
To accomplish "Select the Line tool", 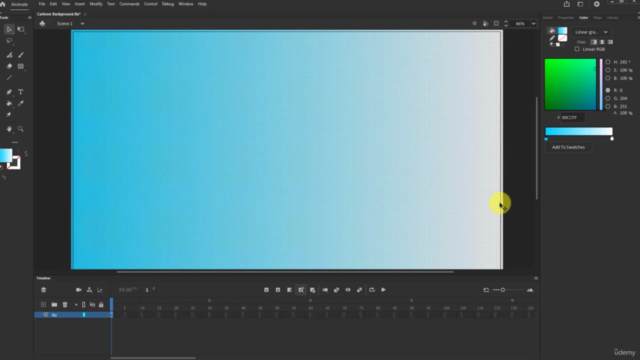I will (x=9, y=78).
